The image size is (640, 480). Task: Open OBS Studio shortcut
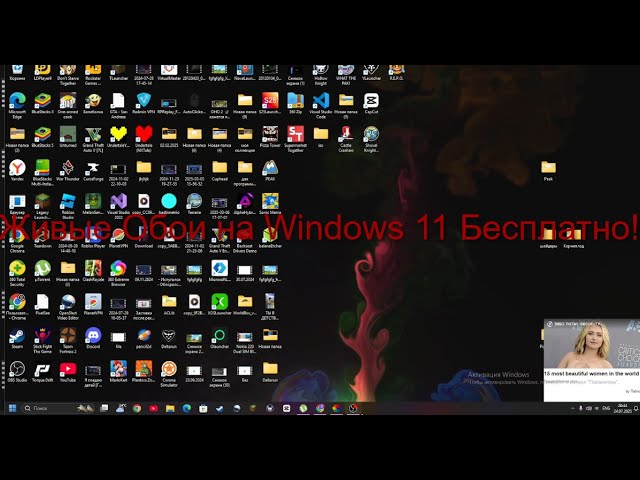pyautogui.click(x=17, y=372)
